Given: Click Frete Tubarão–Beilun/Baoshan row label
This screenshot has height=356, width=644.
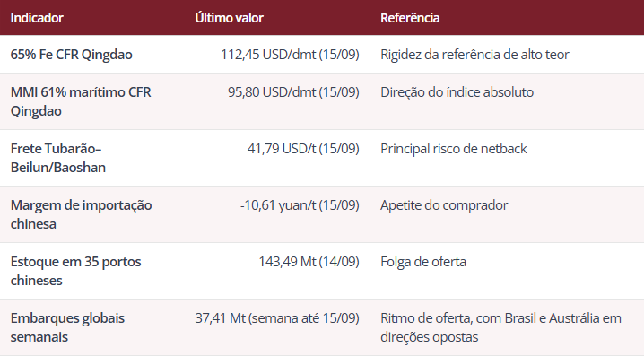Looking at the screenshot, I should pyautogui.click(x=58, y=158).
